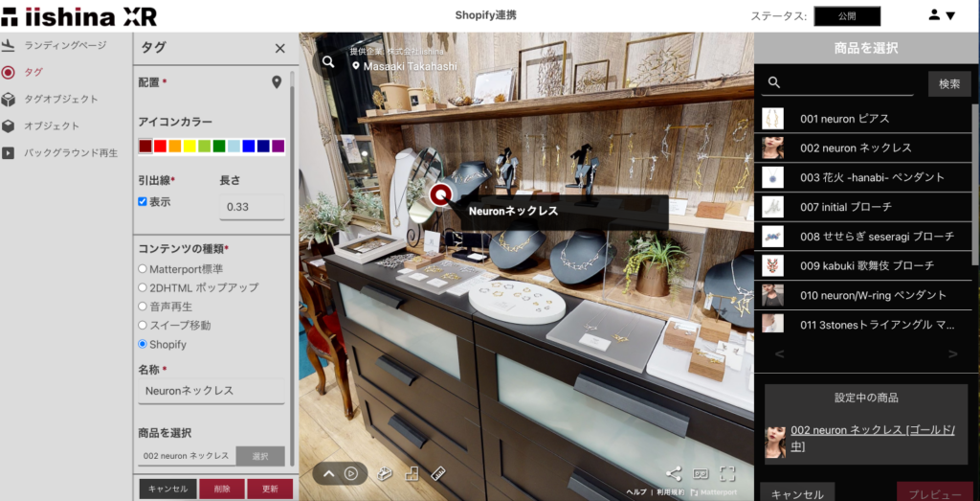The height and width of the screenshot is (501, 980).
Task: Select the Matterport標準 content type
Action: [x=143, y=269]
